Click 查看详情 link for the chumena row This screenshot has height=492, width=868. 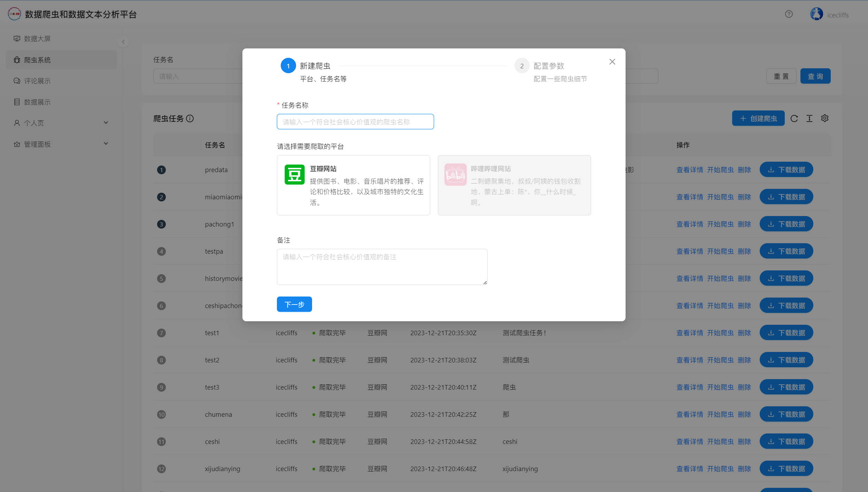click(x=690, y=414)
